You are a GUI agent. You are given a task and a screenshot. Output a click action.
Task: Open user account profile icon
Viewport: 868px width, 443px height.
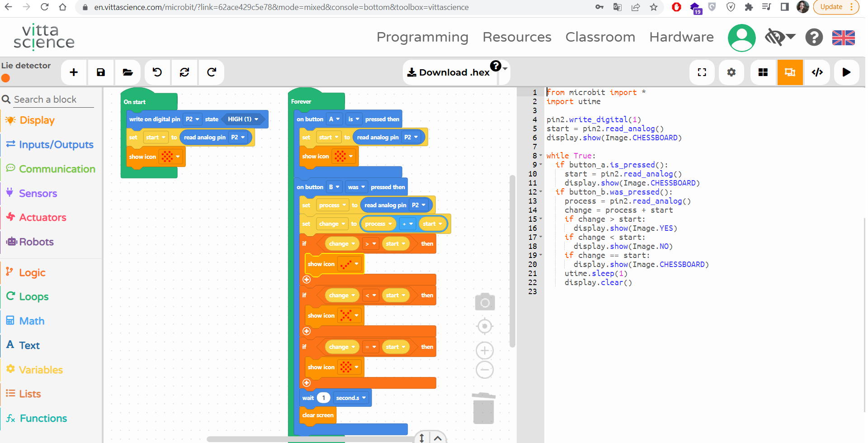[742, 38]
